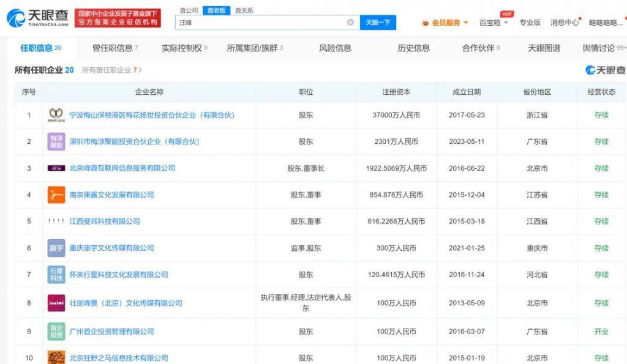
Task: Open the 曾任职信息 tab
Action: 115,48
